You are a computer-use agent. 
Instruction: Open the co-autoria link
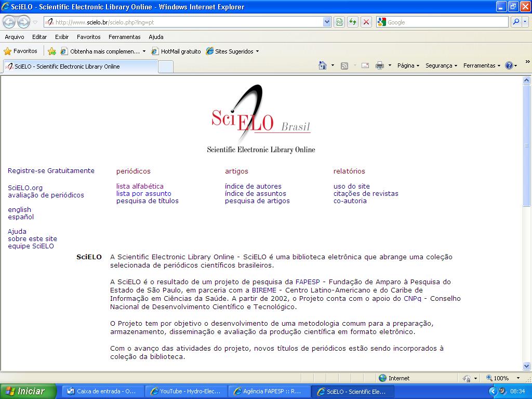pos(350,201)
